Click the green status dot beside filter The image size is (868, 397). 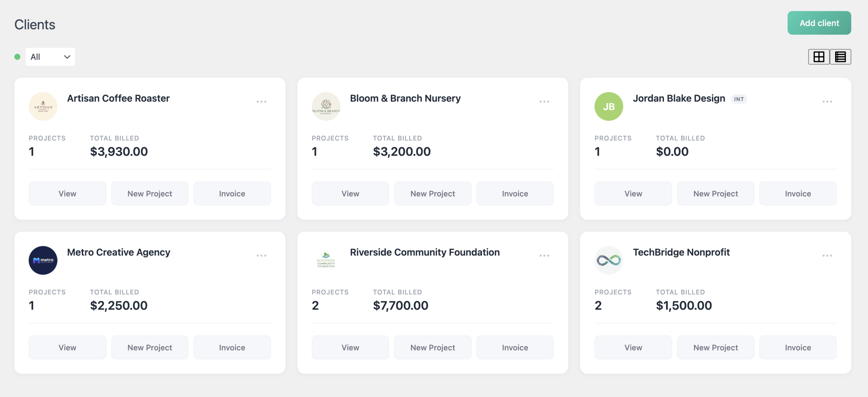(17, 57)
